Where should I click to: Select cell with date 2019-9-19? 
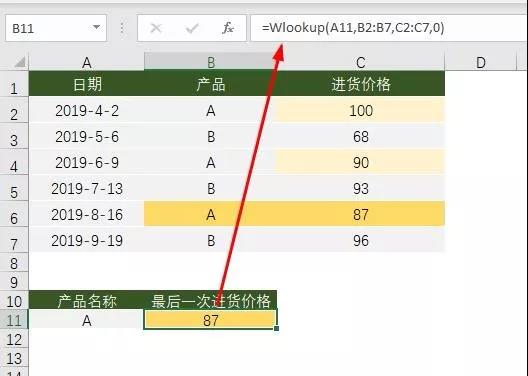(x=87, y=240)
